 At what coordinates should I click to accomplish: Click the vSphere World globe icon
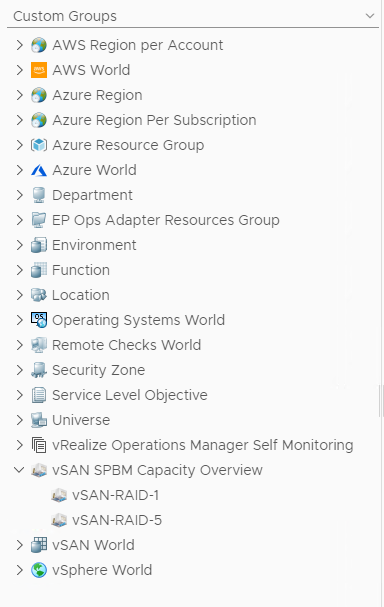(39, 570)
